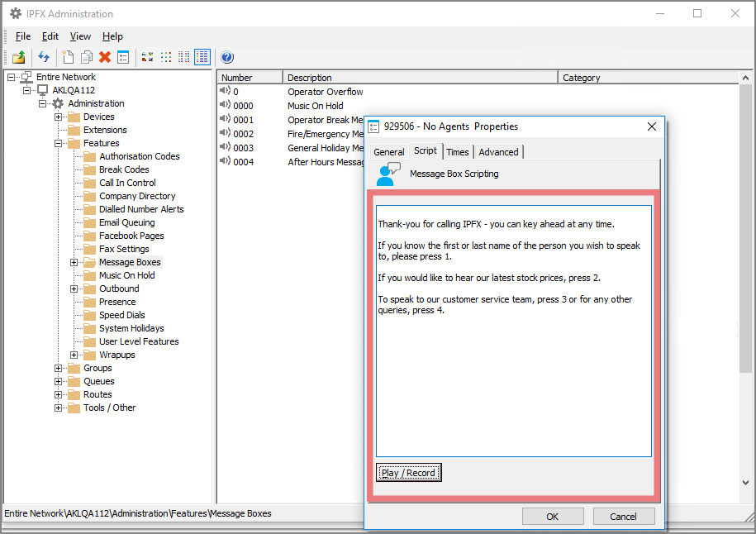
Task: Click speaker icon for message box 0001
Action: pos(226,118)
